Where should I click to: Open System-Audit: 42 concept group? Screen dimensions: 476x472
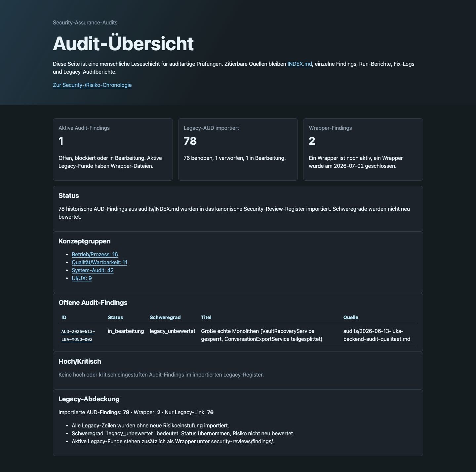[x=93, y=270]
